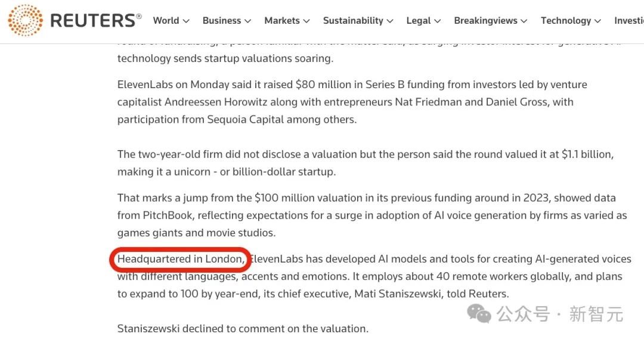This screenshot has height=340, width=644.
Task: Expand the chevron next to World
Action: [x=186, y=21]
